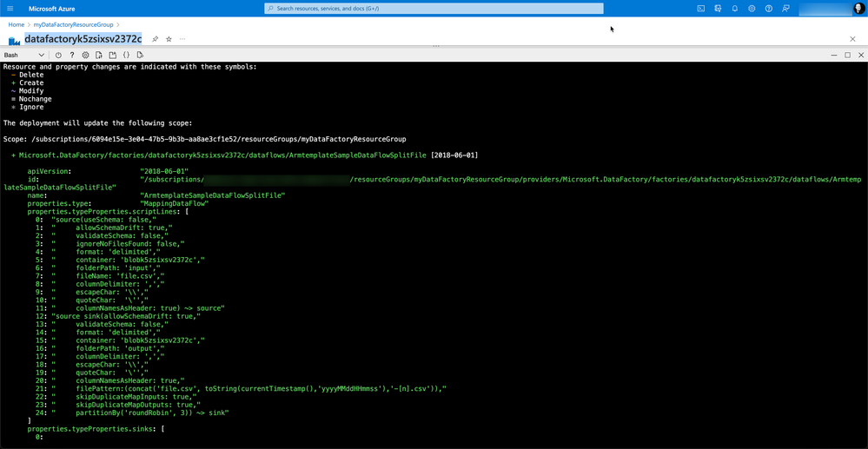Click the data factory resource icon
Viewport: 868px width, 449px height.
15,41
